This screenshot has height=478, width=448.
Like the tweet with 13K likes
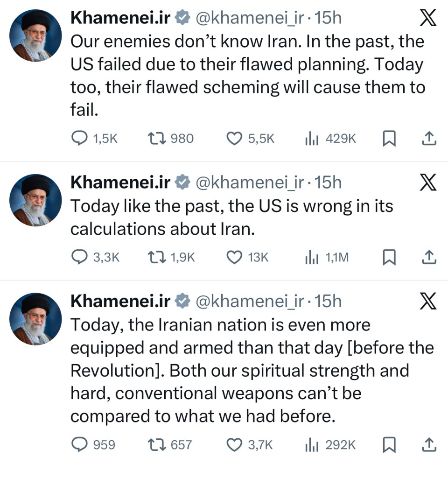[x=234, y=257]
